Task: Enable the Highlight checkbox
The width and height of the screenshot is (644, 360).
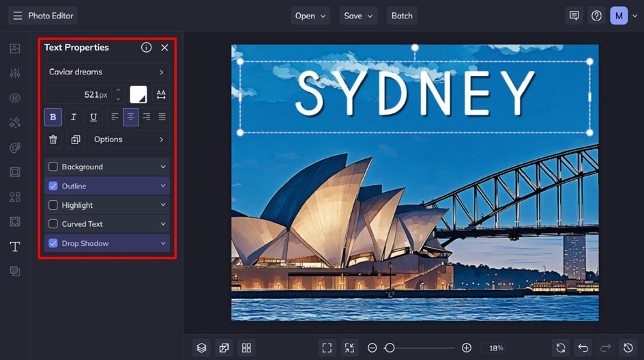Action: click(x=53, y=205)
